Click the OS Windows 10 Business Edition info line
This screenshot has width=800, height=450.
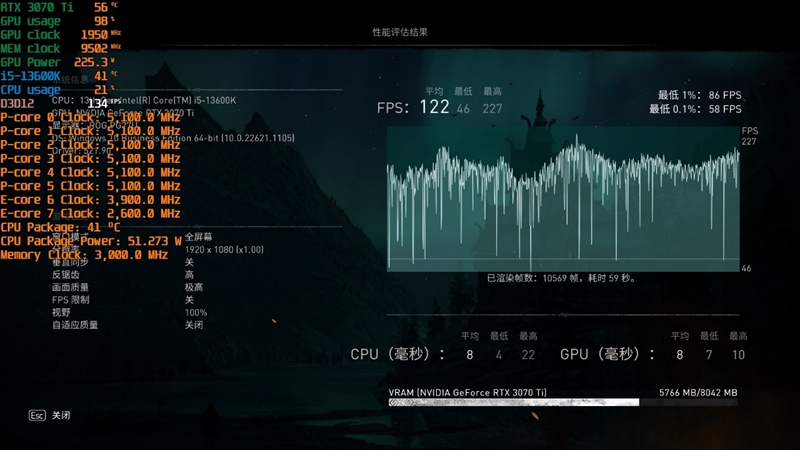173,138
